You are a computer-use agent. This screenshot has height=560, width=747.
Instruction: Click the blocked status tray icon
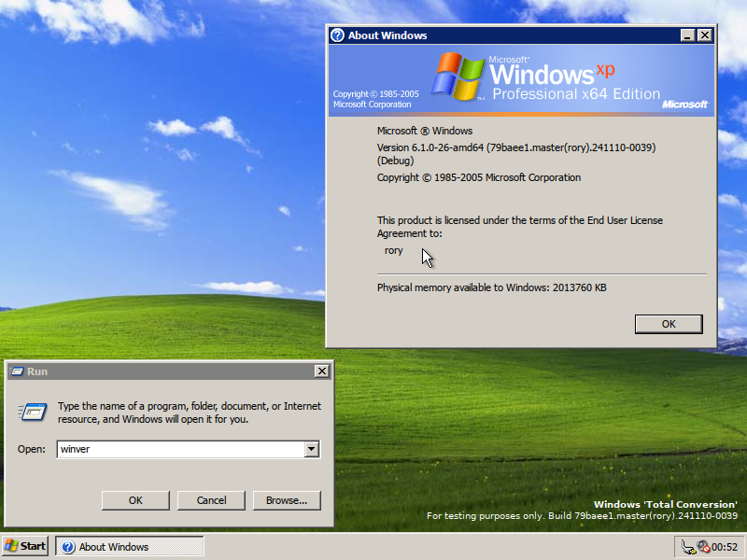tap(703, 546)
